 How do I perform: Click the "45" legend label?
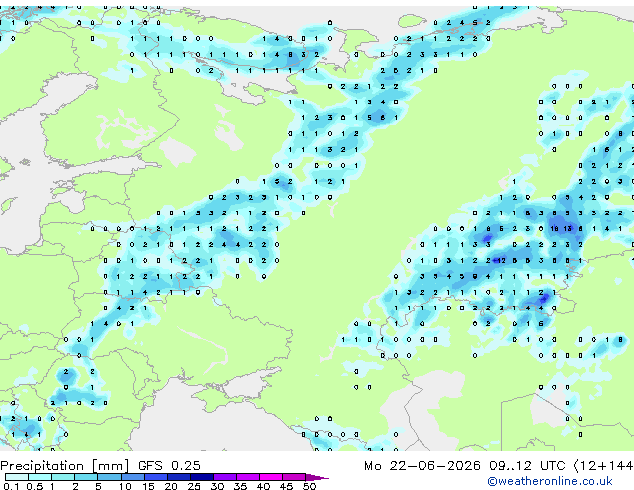pos(286,486)
